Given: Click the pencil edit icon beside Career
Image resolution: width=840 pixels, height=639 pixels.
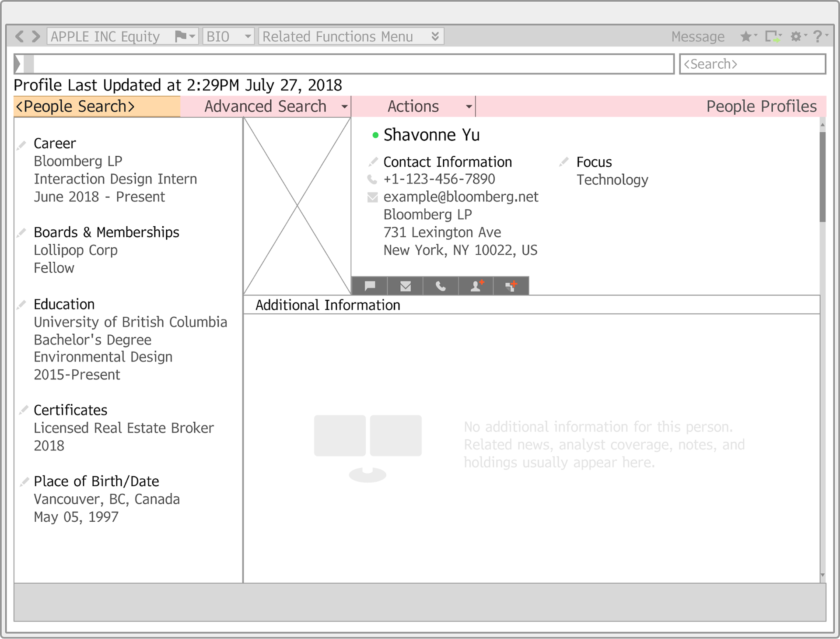Looking at the screenshot, I should (21, 145).
